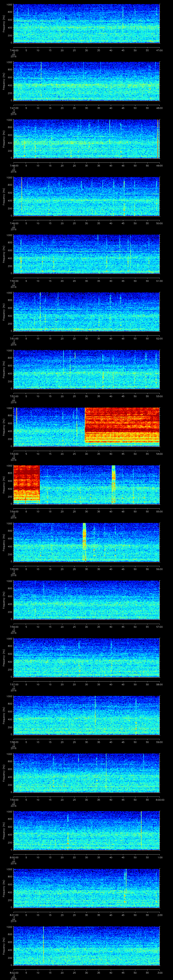Click the 52:00 end time label
173x980 pixels.
[159, 339]
